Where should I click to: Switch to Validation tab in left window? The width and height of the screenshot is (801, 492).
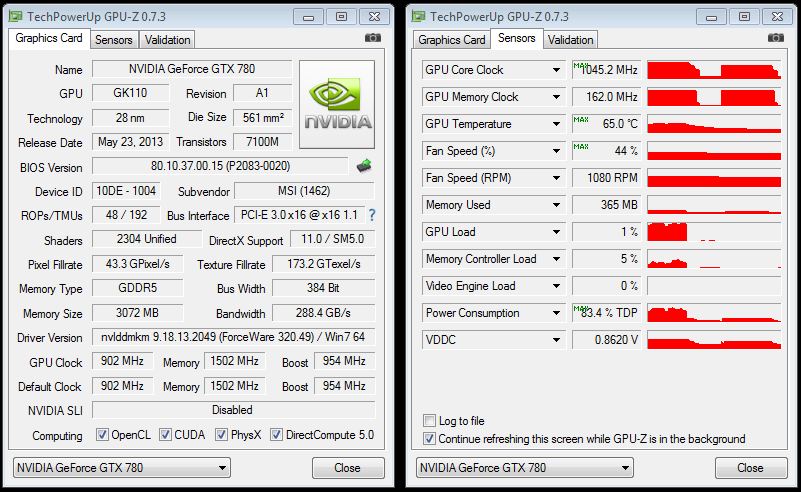[x=168, y=40]
